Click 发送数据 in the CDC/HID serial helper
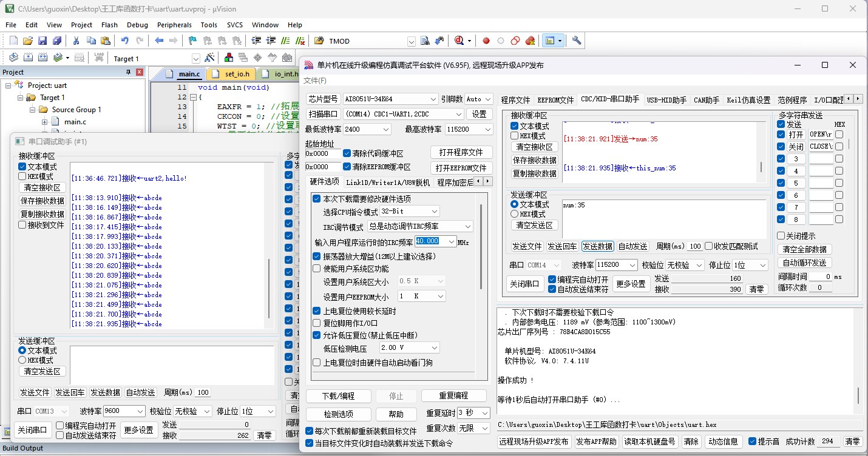Viewport: 868px width, 456px height. pyautogui.click(x=597, y=246)
